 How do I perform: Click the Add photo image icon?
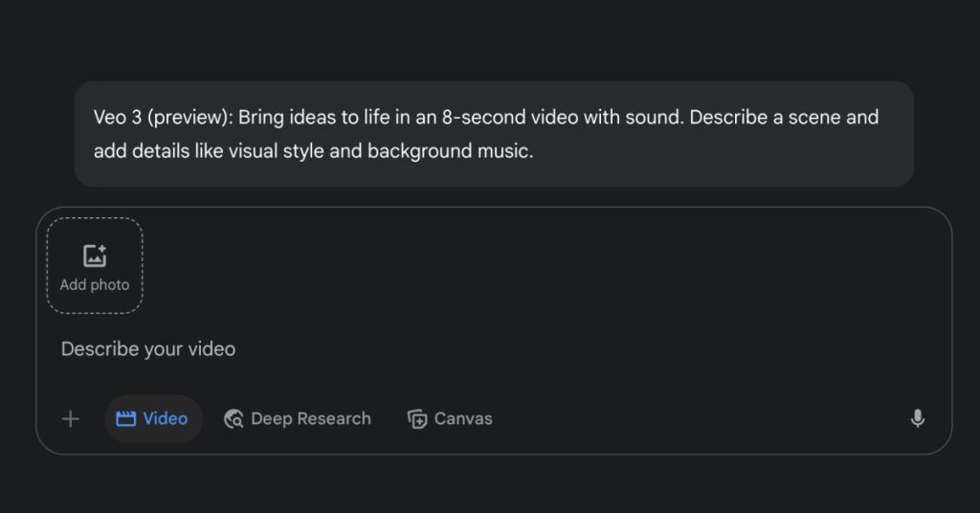95,256
